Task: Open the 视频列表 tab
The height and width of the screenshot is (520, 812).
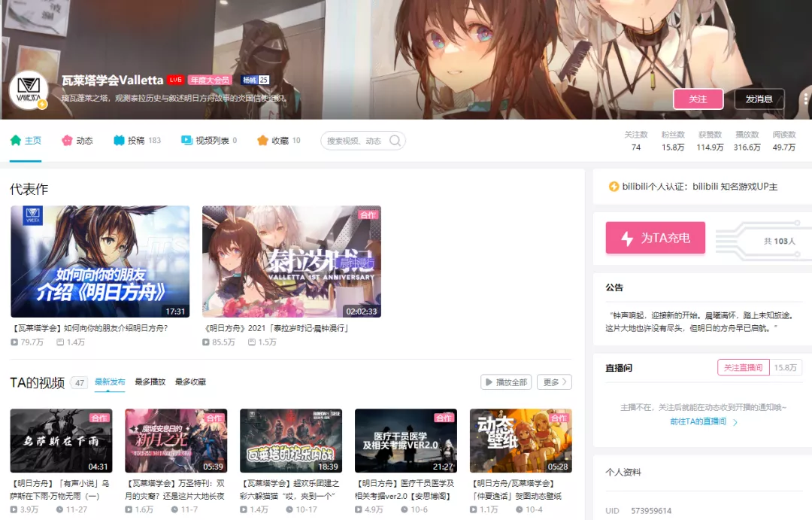Action: pyautogui.click(x=209, y=141)
